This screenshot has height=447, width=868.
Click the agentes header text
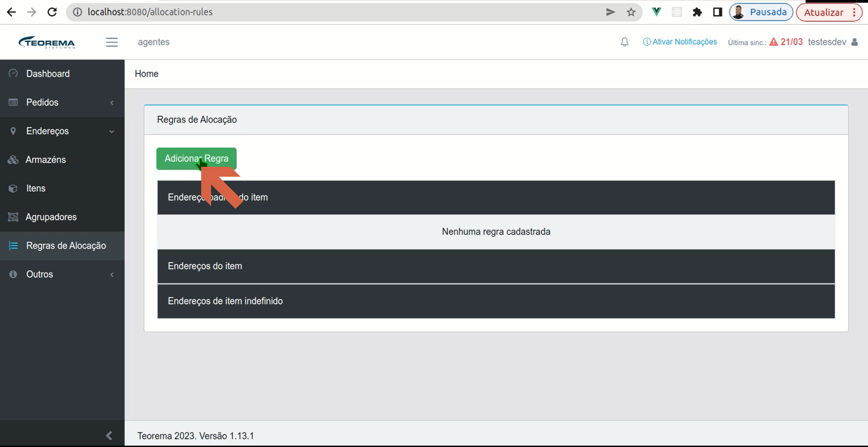click(x=154, y=42)
